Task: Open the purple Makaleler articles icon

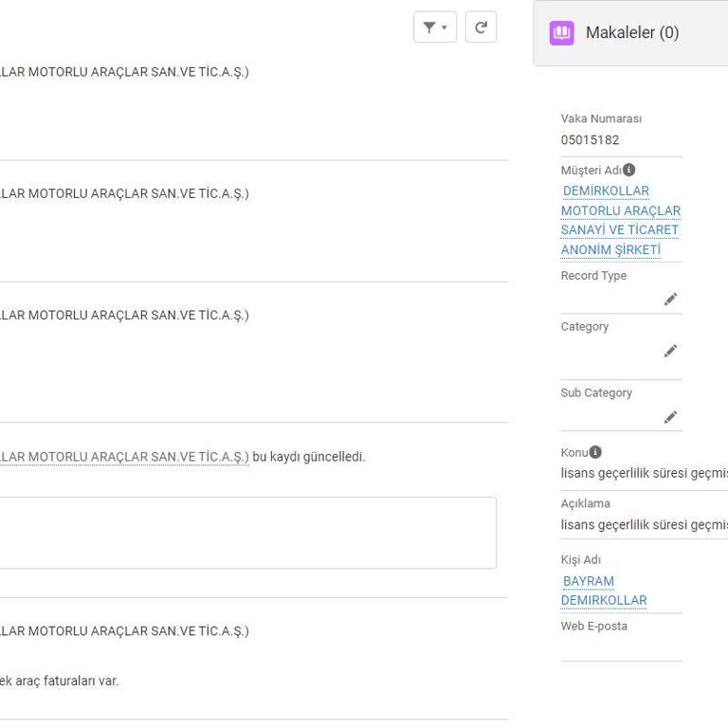Action: [561, 33]
